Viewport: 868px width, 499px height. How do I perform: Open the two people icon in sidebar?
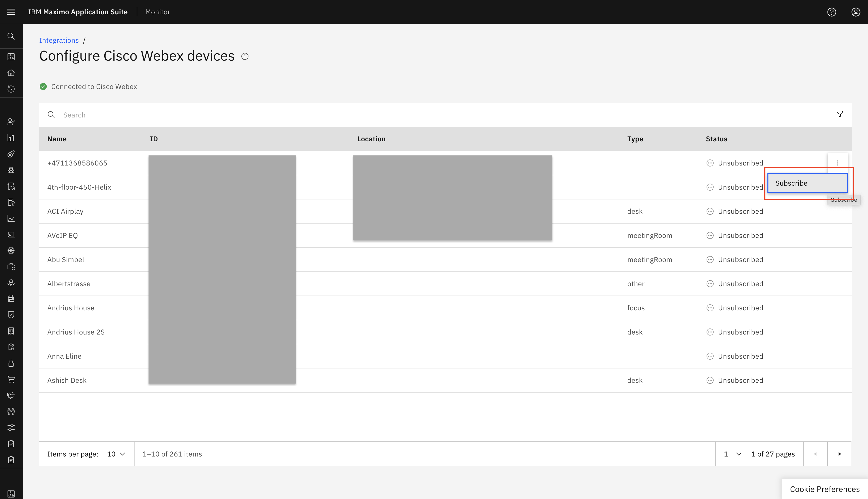[11, 411]
